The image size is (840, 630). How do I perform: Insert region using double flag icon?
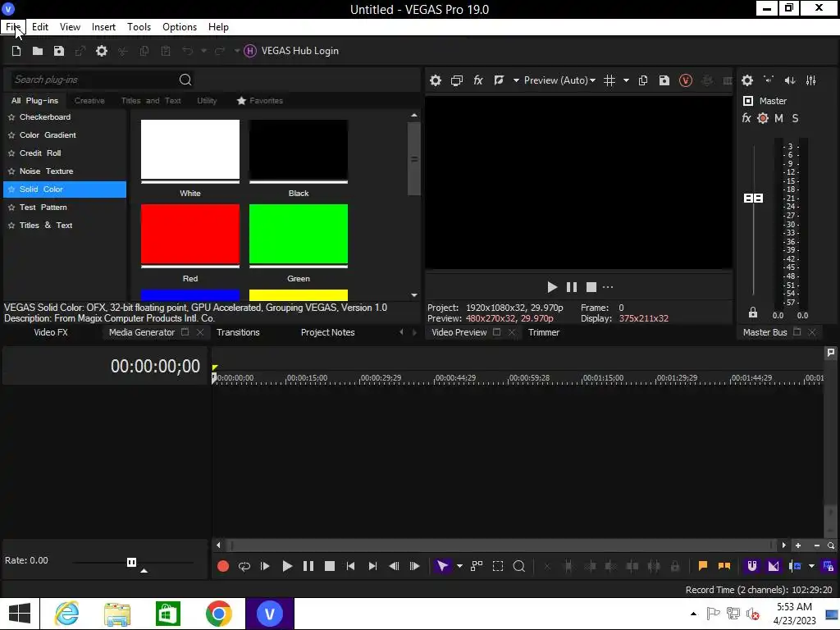point(724,566)
